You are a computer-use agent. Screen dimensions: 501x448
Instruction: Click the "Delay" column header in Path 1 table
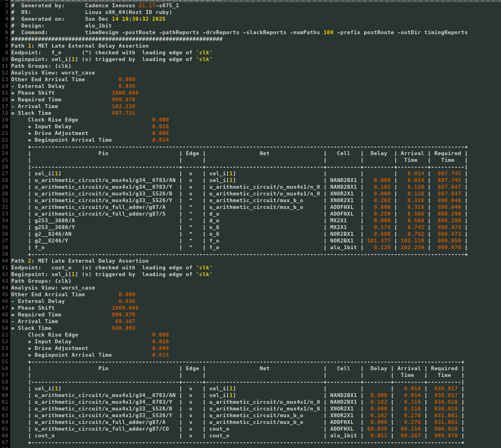coord(378,153)
